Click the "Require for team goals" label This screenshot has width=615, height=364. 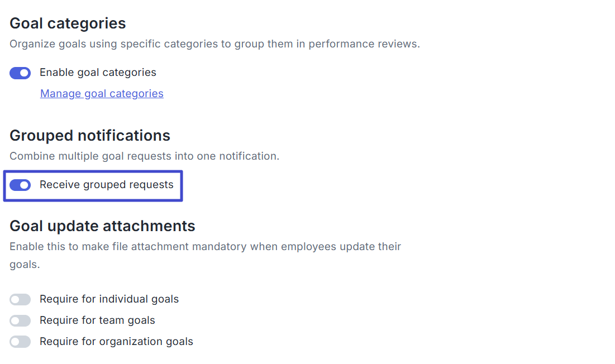pyautogui.click(x=97, y=320)
